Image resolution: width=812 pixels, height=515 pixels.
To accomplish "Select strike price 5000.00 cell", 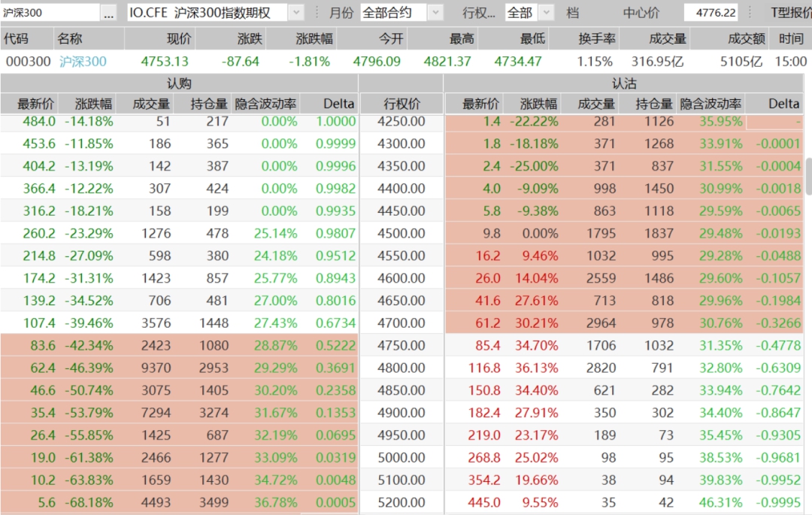I will pyautogui.click(x=401, y=458).
